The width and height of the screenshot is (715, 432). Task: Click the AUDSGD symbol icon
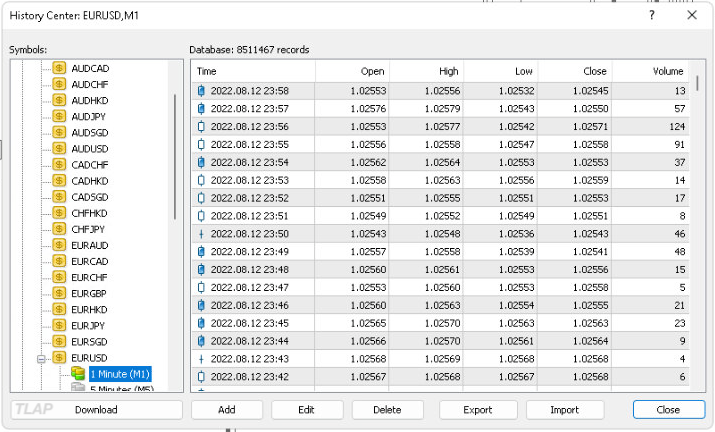(59, 132)
